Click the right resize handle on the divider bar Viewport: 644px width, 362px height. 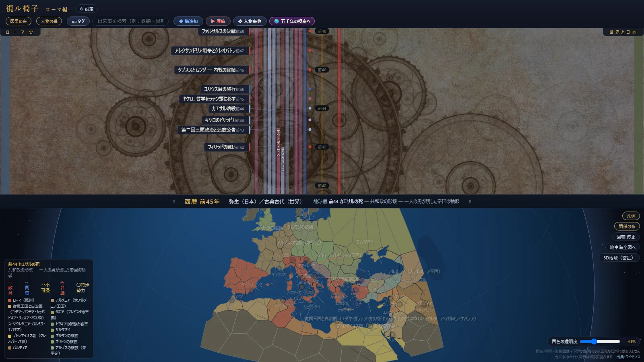click(x=470, y=202)
